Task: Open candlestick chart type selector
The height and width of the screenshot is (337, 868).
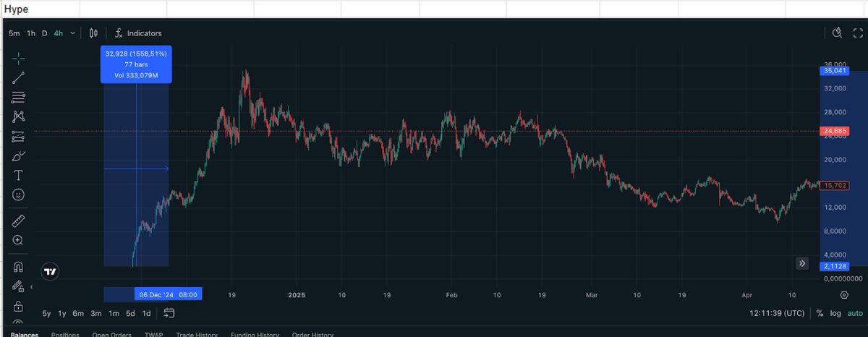Action: coord(94,33)
